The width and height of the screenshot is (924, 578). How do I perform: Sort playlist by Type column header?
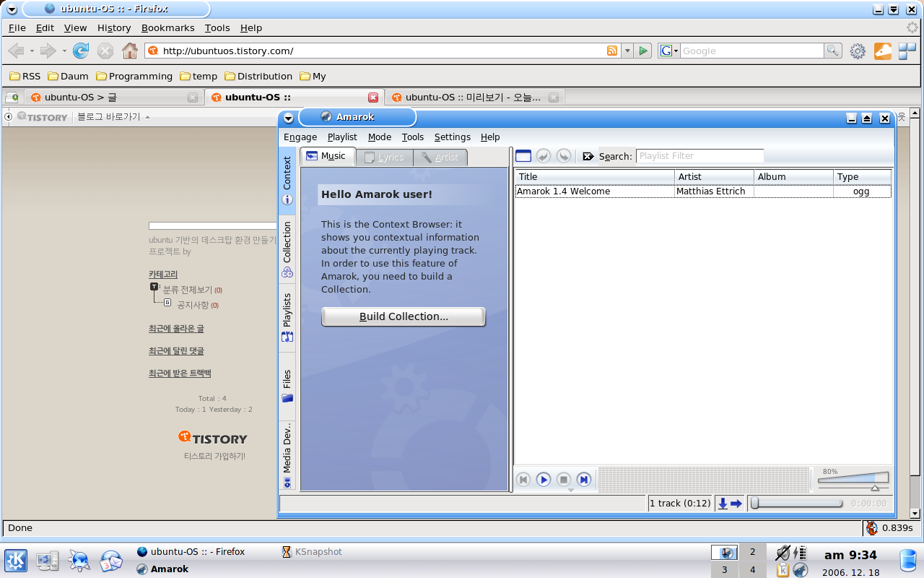click(862, 176)
